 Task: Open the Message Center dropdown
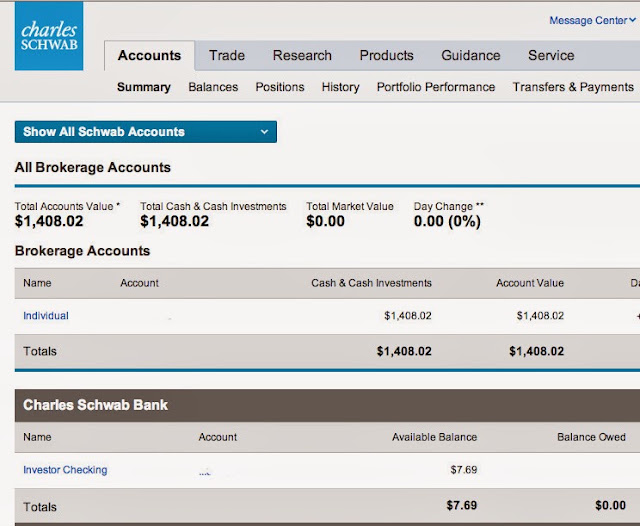tap(592, 20)
